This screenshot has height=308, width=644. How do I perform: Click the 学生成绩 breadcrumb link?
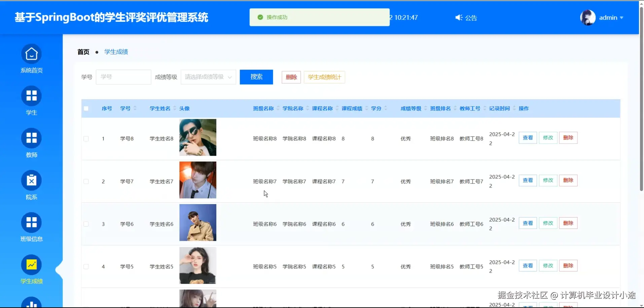coord(116,52)
